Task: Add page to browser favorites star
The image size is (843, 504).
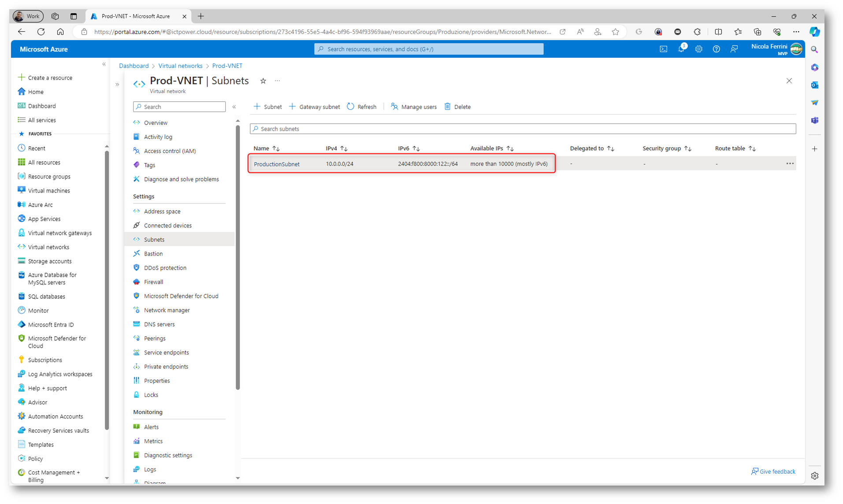Action: point(616,32)
